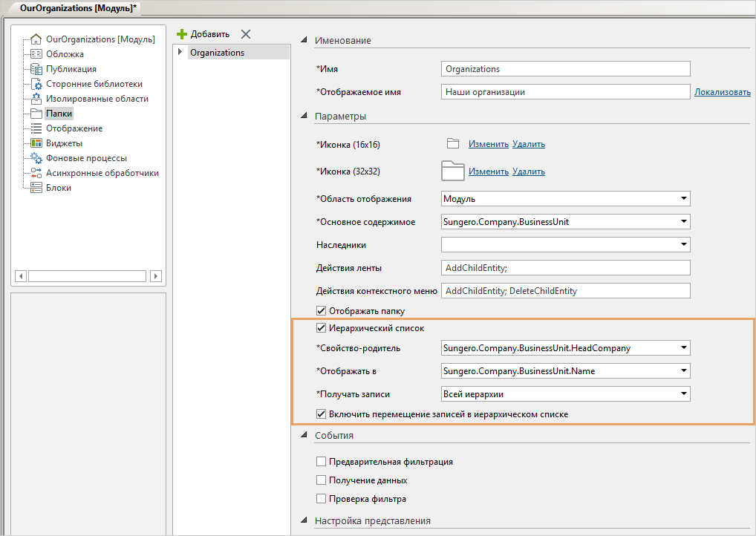Click the 32x32 folder icon preview
The image size is (756, 536).
(453, 171)
